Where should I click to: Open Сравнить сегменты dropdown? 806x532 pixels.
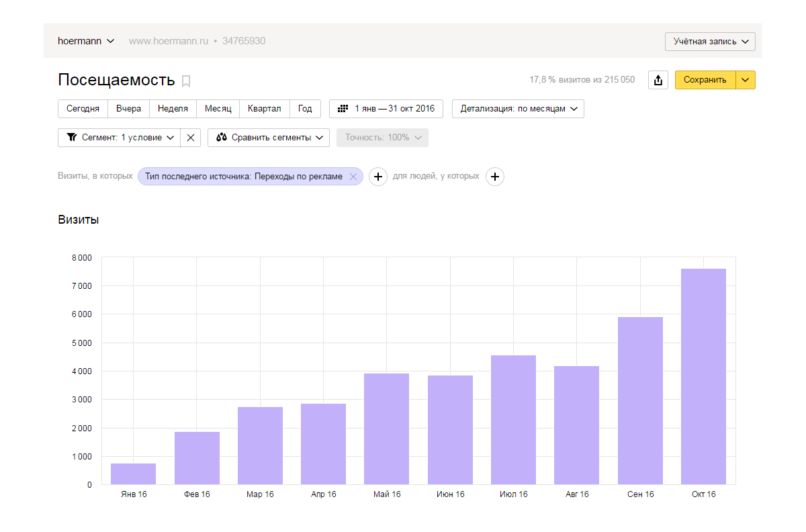[x=268, y=138]
